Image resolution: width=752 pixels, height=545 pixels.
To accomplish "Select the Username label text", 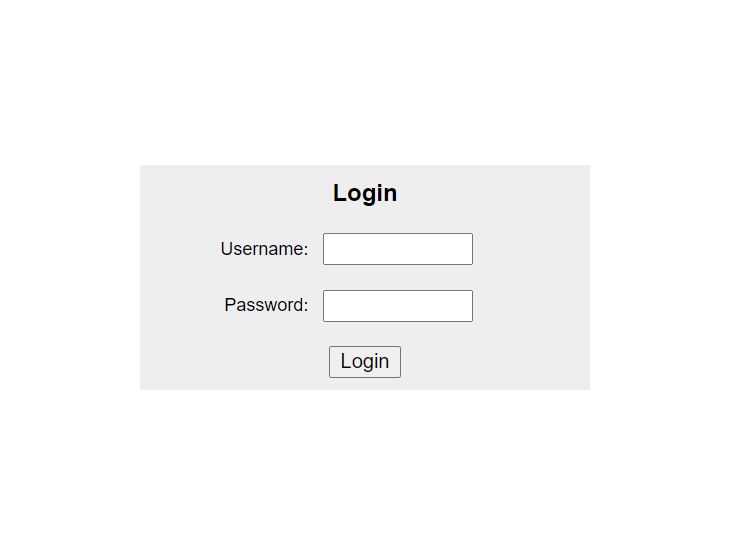I will [264, 249].
